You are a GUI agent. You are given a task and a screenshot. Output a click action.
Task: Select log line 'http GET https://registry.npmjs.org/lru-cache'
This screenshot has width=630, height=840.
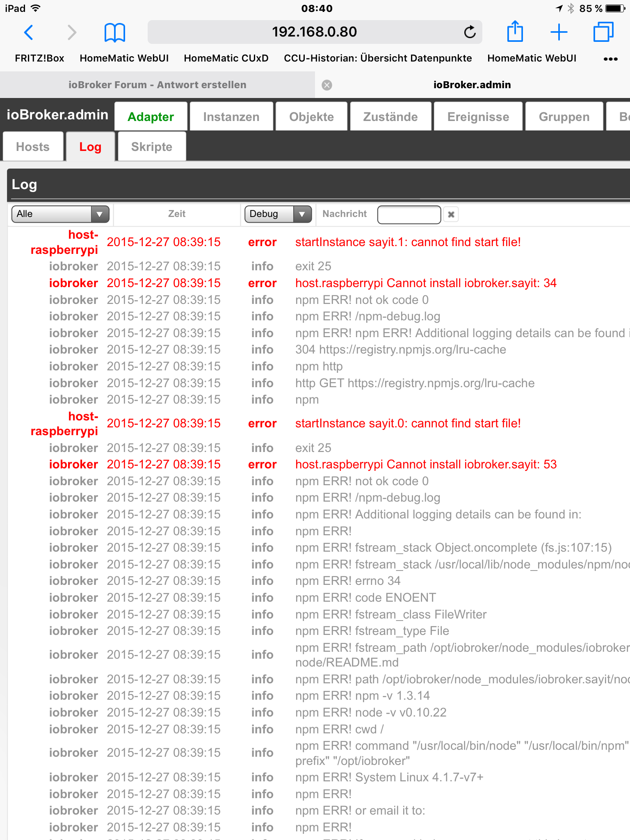pos(415,383)
